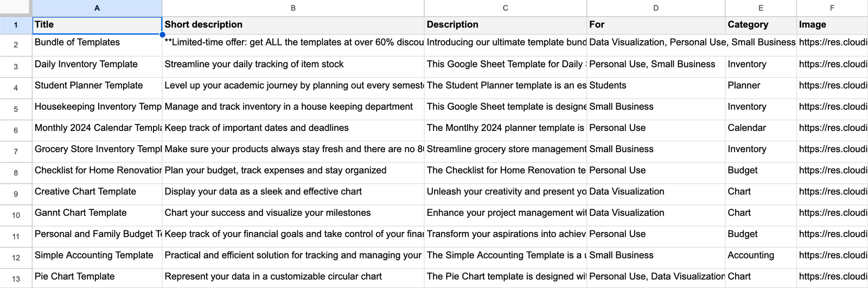Click the "Students" cell in For column
The image size is (868, 288).
coord(655,85)
